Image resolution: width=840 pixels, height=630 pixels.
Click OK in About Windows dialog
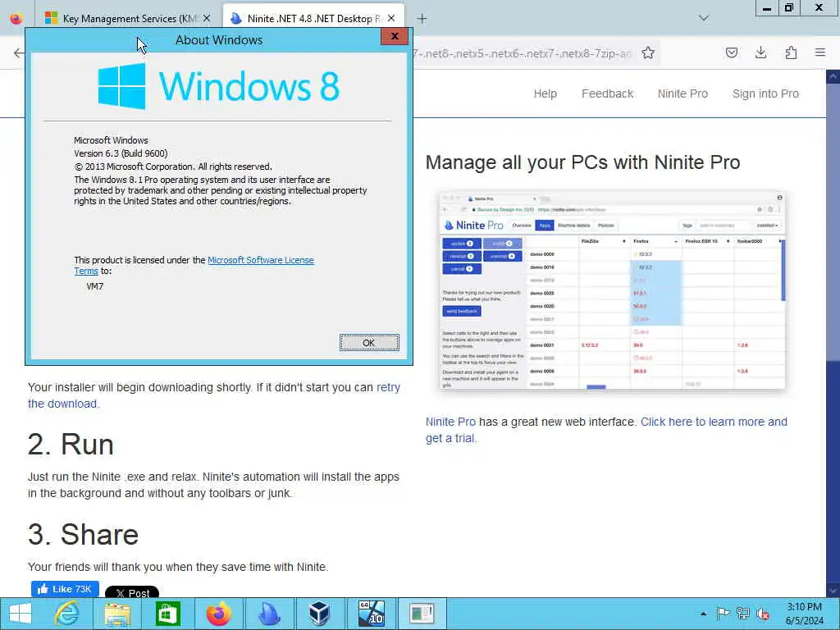369,343
